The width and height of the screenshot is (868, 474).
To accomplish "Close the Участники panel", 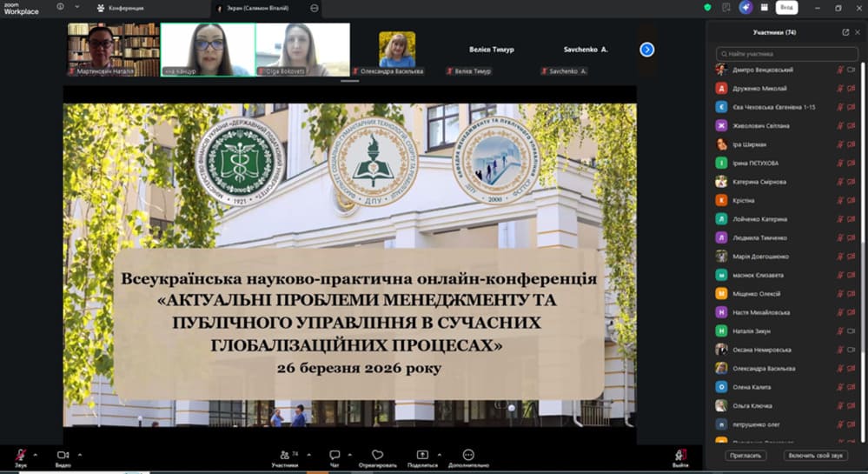I will tap(858, 32).
